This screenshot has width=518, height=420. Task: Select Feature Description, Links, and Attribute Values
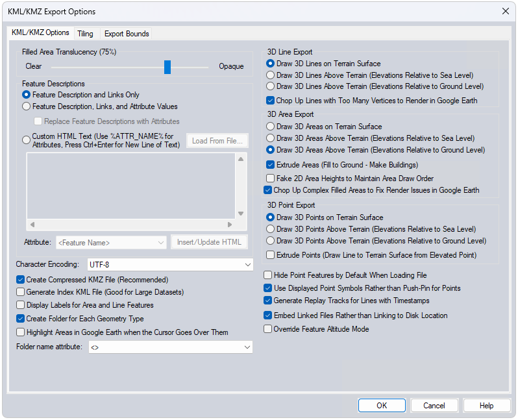point(27,106)
